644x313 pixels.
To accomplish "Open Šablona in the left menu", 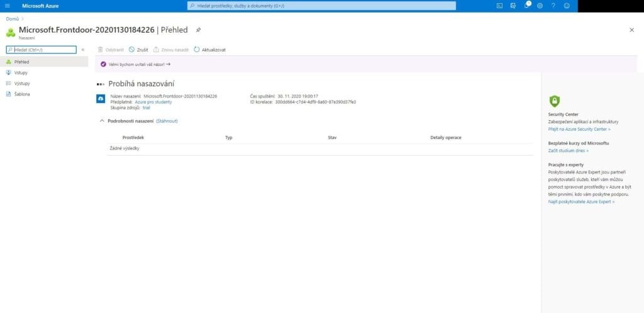I will (22, 94).
